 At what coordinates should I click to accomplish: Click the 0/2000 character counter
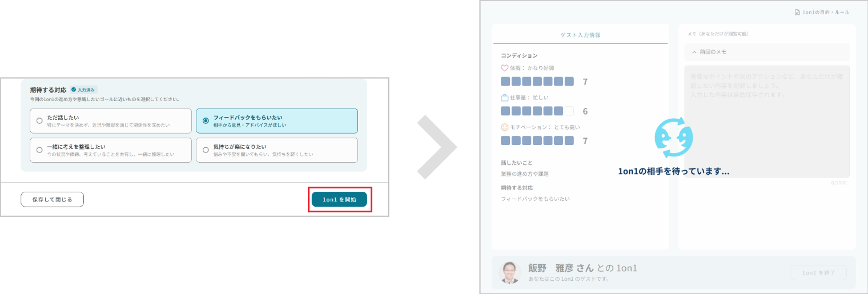click(839, 183)
